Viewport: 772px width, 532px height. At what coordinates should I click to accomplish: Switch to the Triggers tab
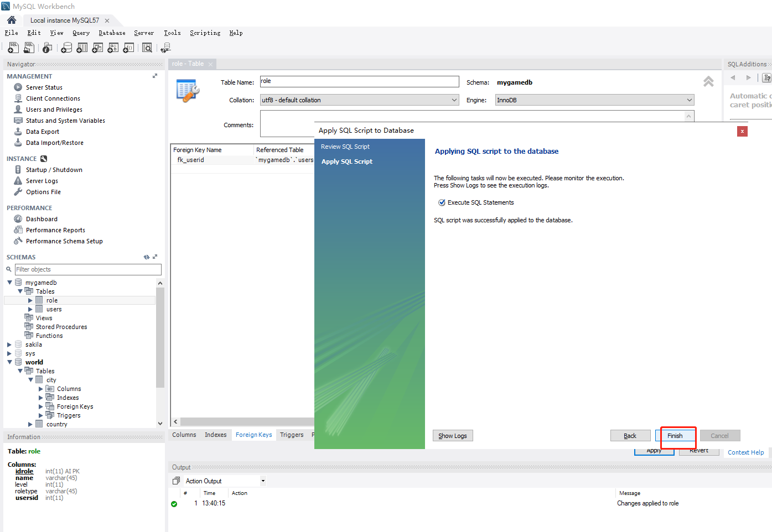tap(292, 435)
